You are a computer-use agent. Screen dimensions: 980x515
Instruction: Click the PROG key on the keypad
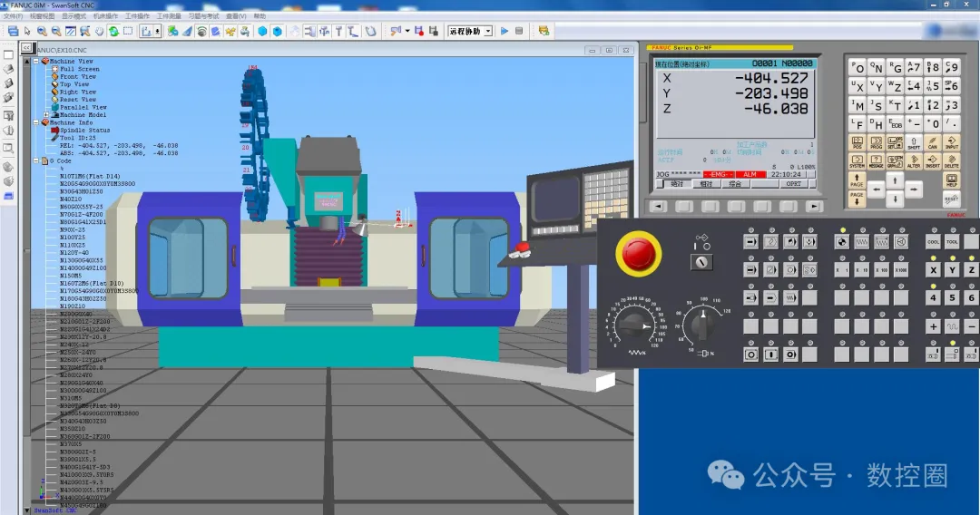[x=876, y=143]
